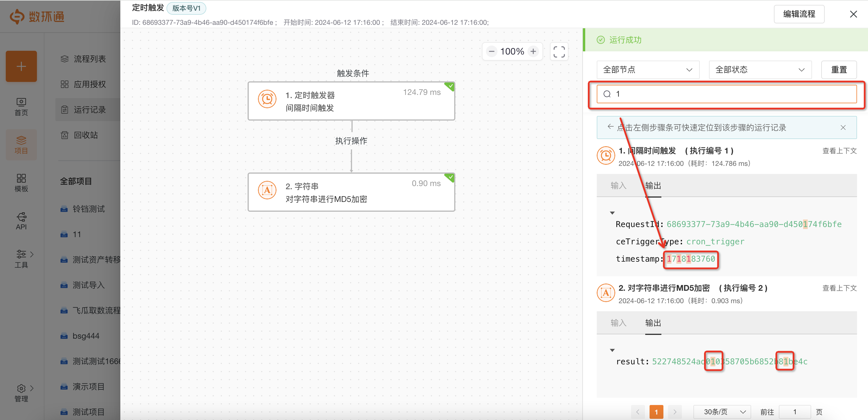Click the 运行成功 status banner
The height and width of the screenshot is (420, 868).
click(x=725, y=40)
